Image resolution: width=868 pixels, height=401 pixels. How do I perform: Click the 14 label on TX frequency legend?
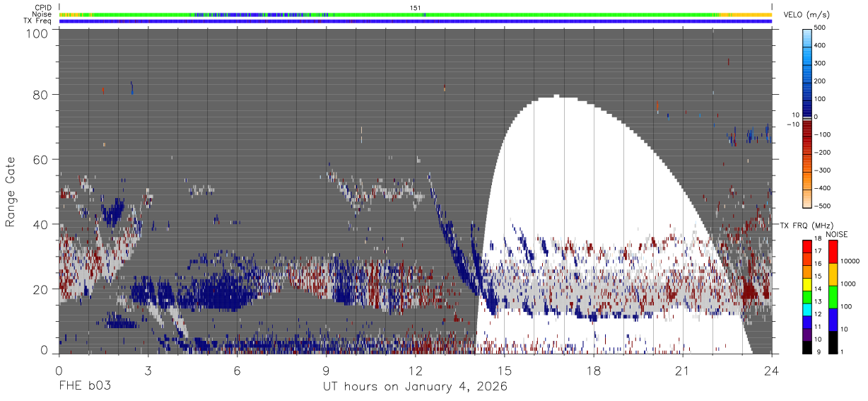(x=817, y=289)
